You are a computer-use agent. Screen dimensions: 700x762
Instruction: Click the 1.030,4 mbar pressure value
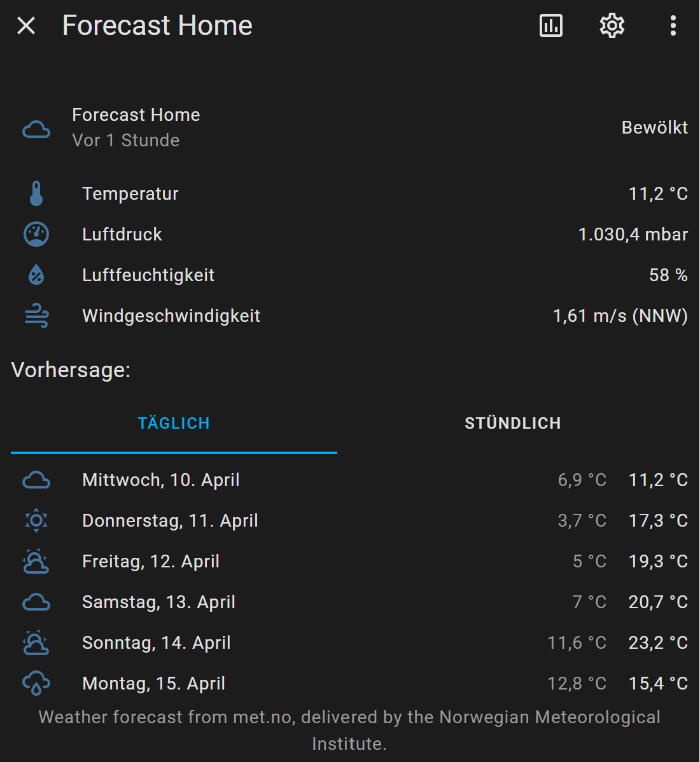633,234
